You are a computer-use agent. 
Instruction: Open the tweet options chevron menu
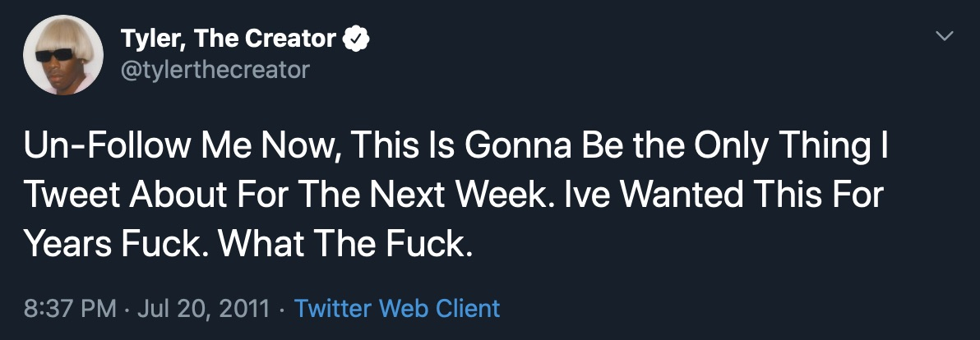945,37
